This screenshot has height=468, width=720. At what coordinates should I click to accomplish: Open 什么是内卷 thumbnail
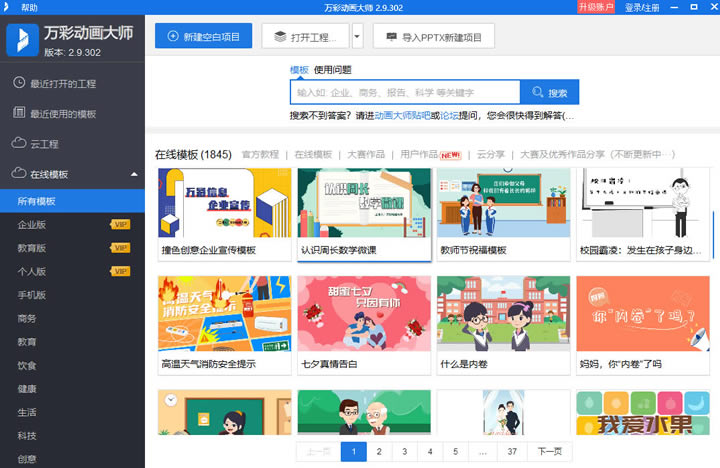pos(503,314)
